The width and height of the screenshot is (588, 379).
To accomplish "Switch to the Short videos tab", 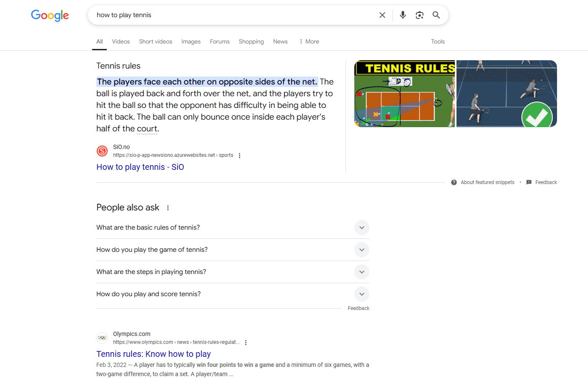I will click(x=156, y=41).
